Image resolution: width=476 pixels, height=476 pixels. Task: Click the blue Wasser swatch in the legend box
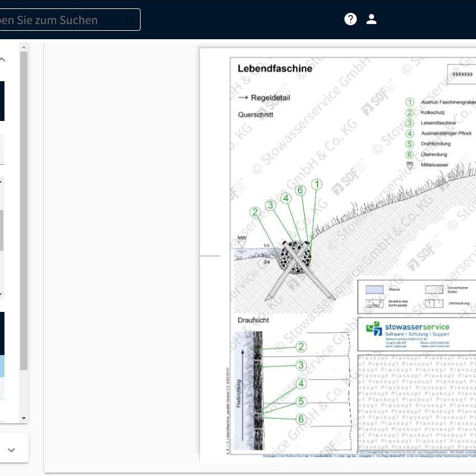pos(374,290)
